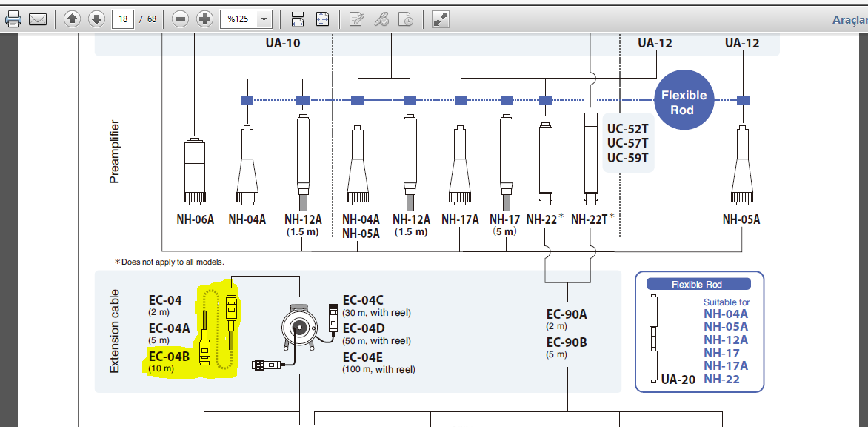Click the cable reel illustration

[x=299, y=327]
